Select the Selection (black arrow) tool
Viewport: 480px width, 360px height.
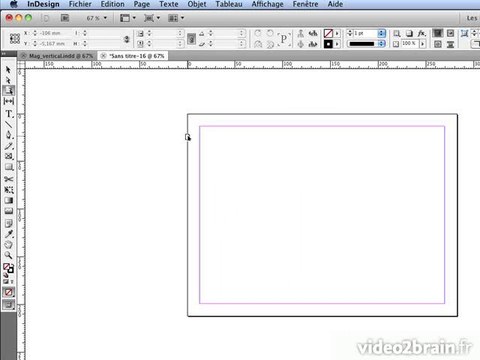point(8,70)
